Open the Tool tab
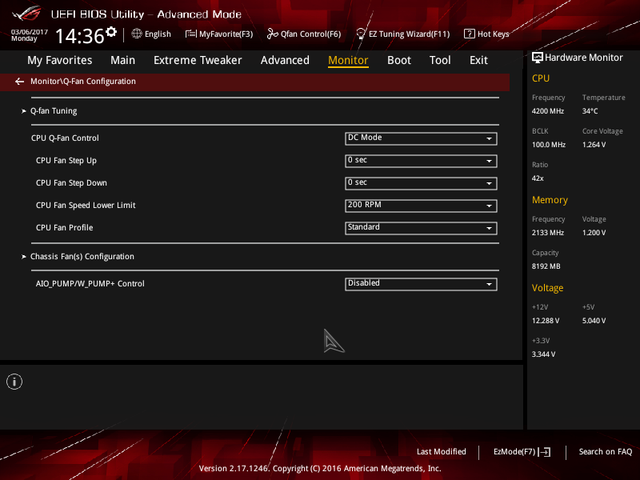Viewport: 640px width, 480px height. (440, 60)
